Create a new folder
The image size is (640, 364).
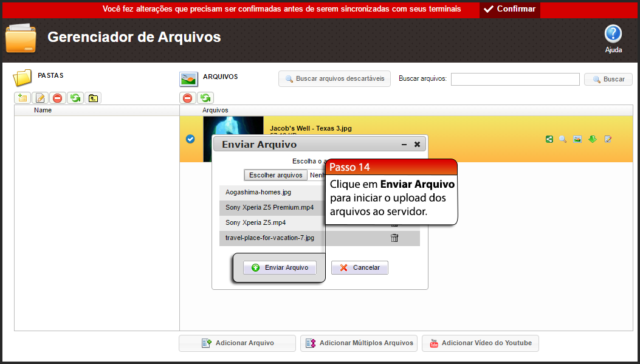click(22, 98)
